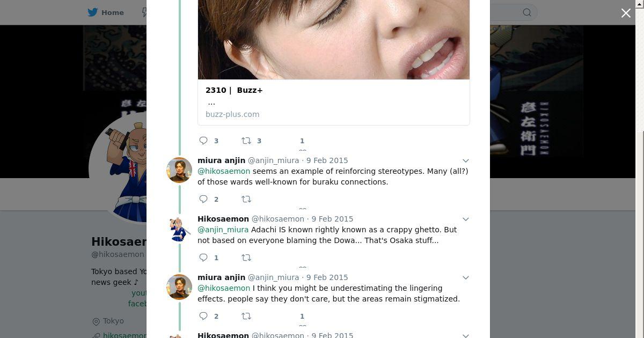
Task: Click miura anjin's avatar on the 'stereotypes' tweet
Action: click(179, 170)
